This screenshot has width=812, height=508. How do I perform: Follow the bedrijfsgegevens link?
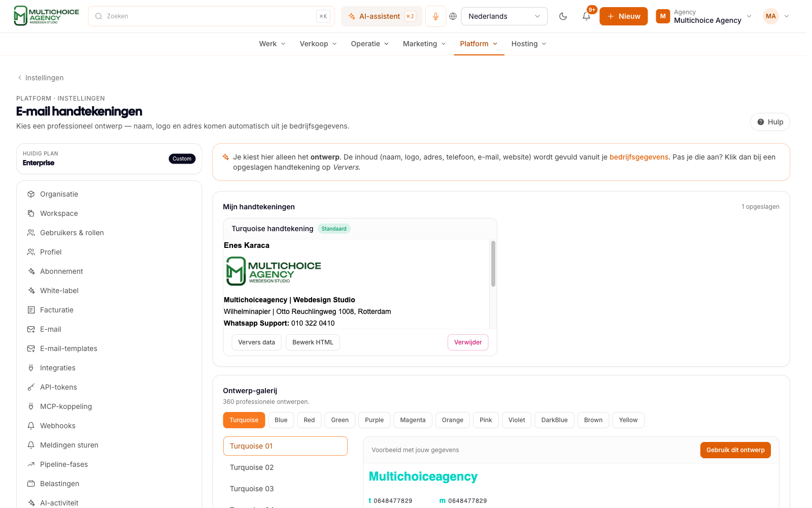(639, 157)
